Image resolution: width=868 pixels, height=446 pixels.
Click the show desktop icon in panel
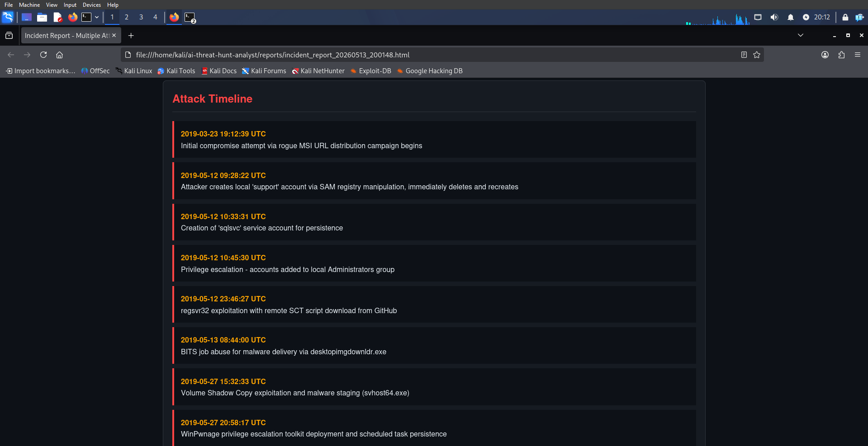click(27, 17)
